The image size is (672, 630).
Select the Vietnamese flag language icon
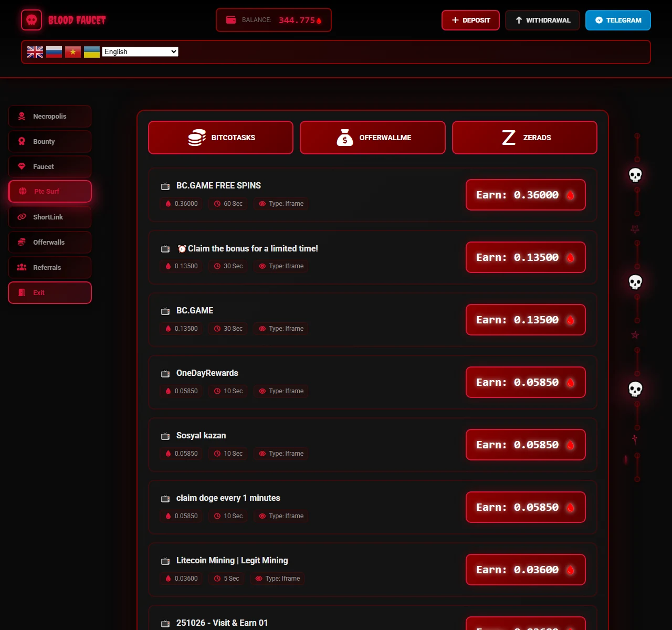(73, 51)
